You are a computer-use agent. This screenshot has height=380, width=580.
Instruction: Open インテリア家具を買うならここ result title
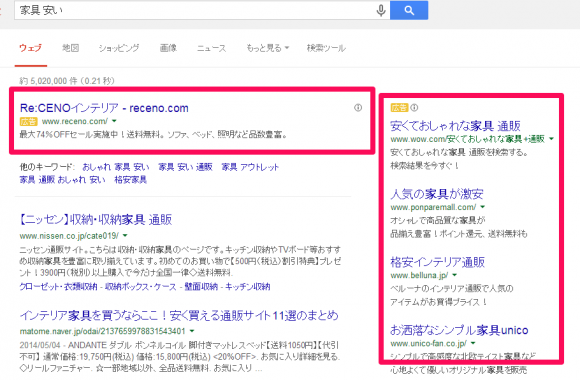pyautogui.click(x=179, y=315)
